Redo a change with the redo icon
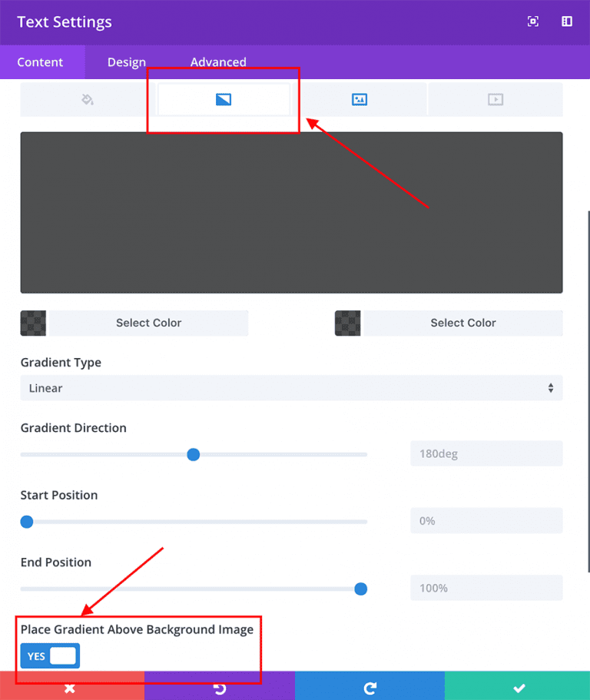Viewport: 590px width, 700px height. (x=368, y=686)
